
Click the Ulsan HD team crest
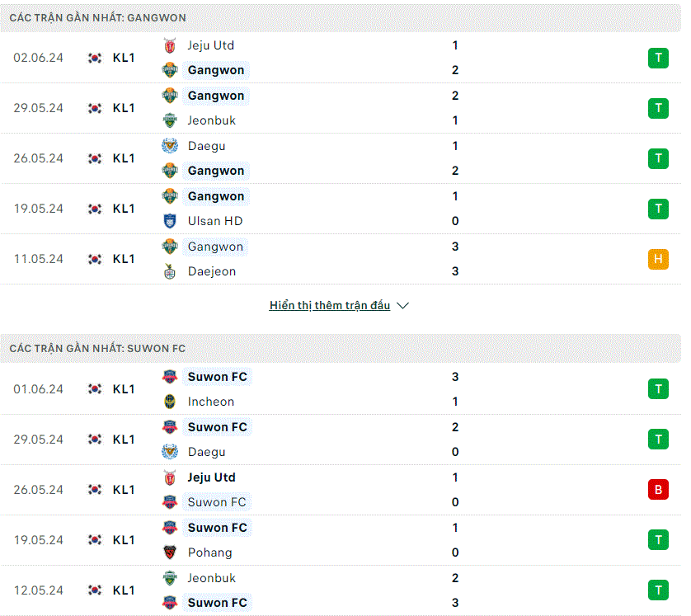[x=170, y=221]
